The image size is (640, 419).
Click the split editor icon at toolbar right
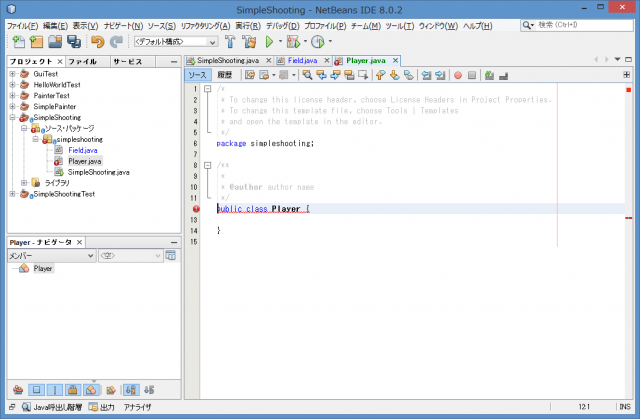coord(627,75)
